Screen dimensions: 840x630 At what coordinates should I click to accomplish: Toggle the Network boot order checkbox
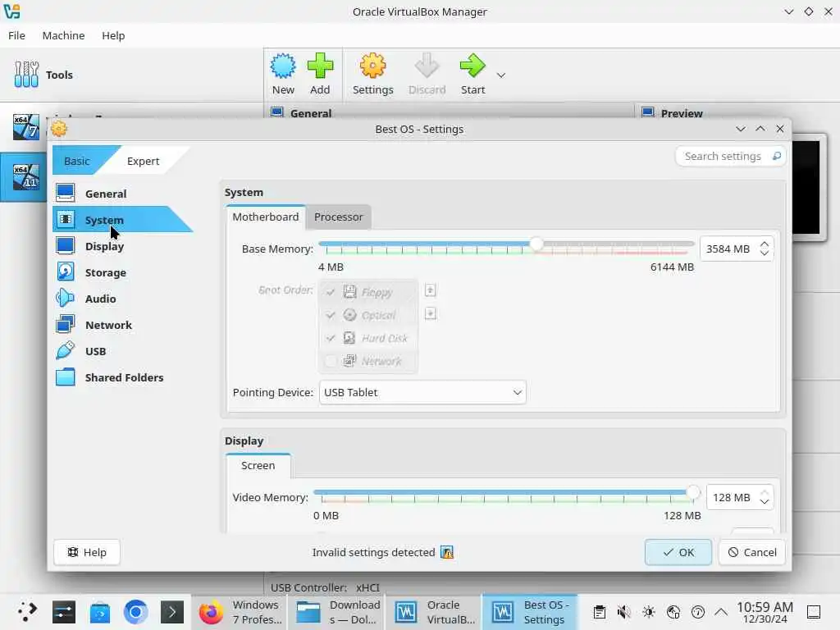pyautogui.click(x=331, y=361)
